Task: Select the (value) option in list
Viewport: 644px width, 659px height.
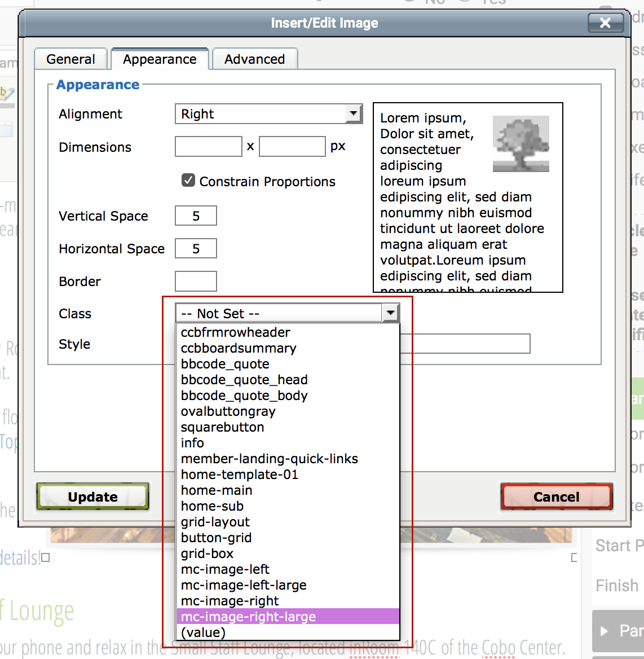Action: [203, 632]
